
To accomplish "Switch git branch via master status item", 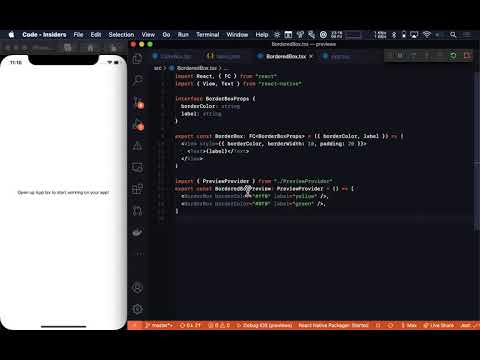I will 159,325.
